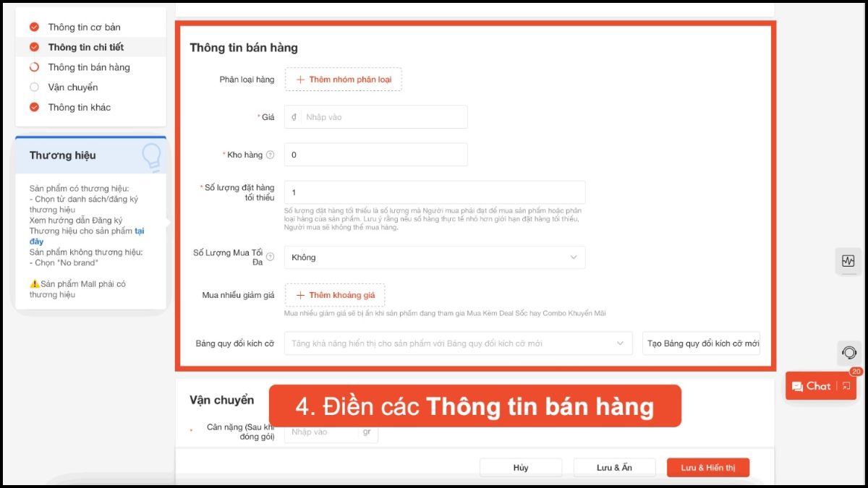
Task: Focus the Giá price input field
Action: (x=375, y=117)
